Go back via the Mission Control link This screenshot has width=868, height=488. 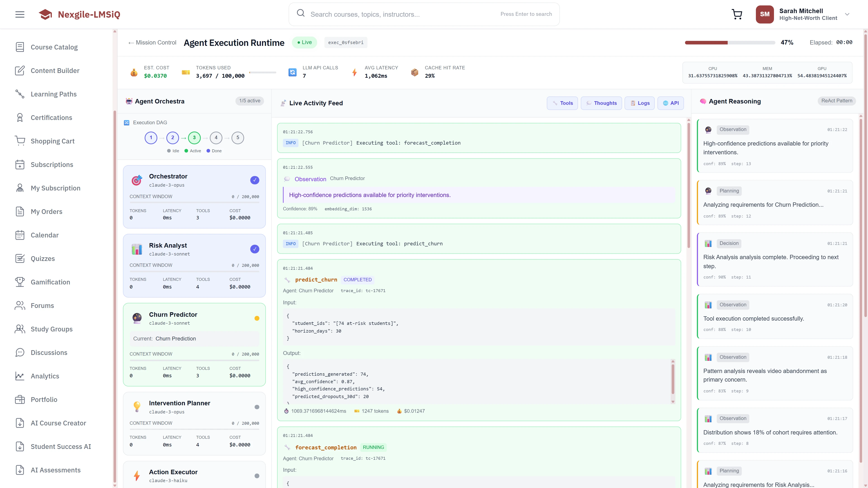(152, 42)
